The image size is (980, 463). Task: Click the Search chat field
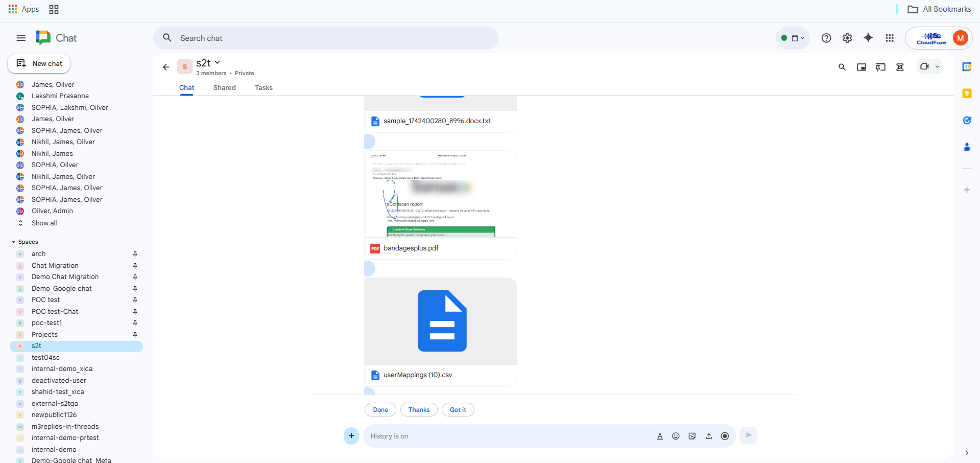[x=327, y=38]
